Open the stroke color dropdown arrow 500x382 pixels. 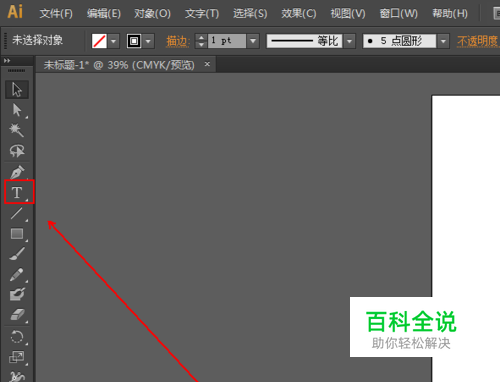149,41
